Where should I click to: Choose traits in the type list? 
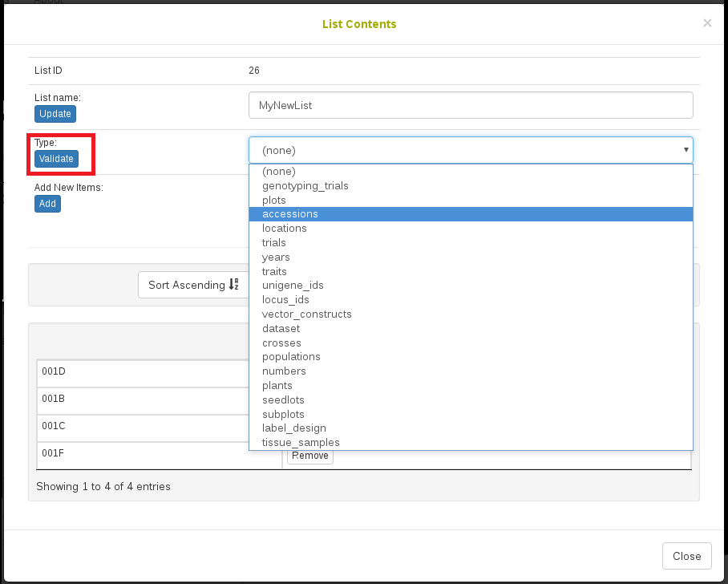pos(471,271)
